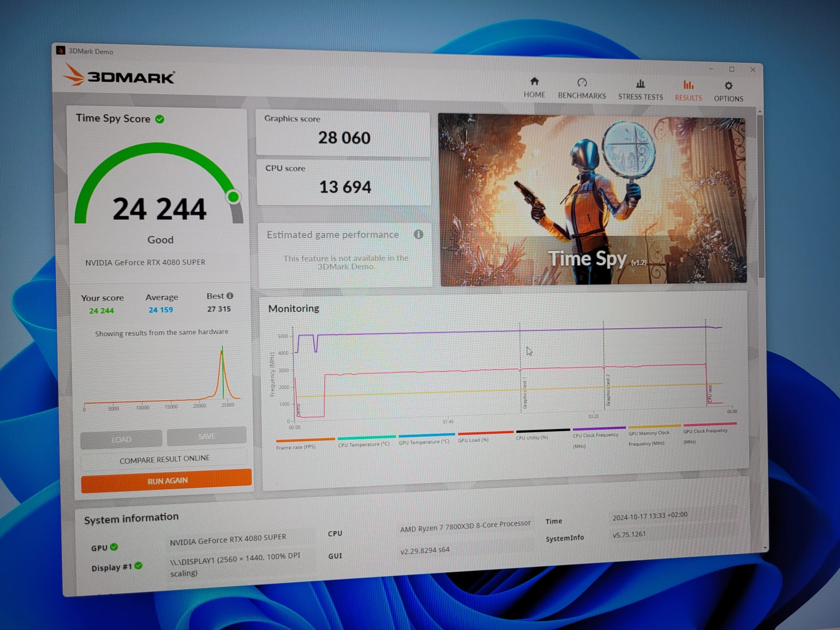Click the Estimated game performance info icon
The image size is (840, 630).
[x=418, y=235]
